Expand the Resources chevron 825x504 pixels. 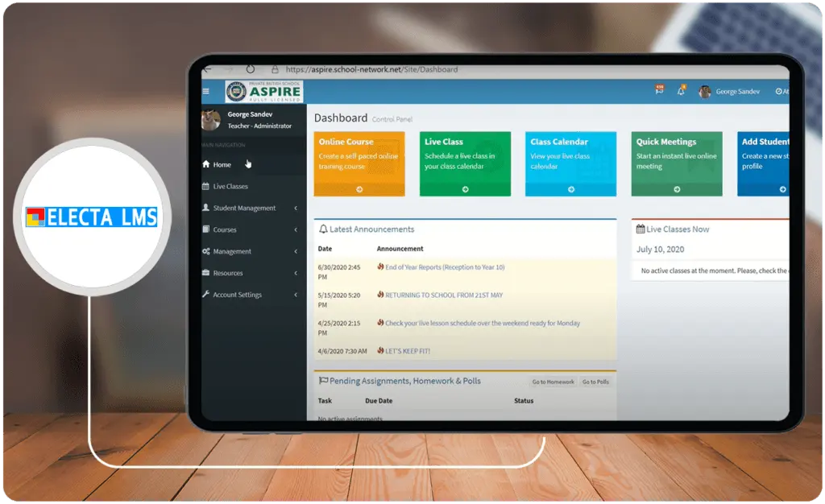tap(296, 273)
